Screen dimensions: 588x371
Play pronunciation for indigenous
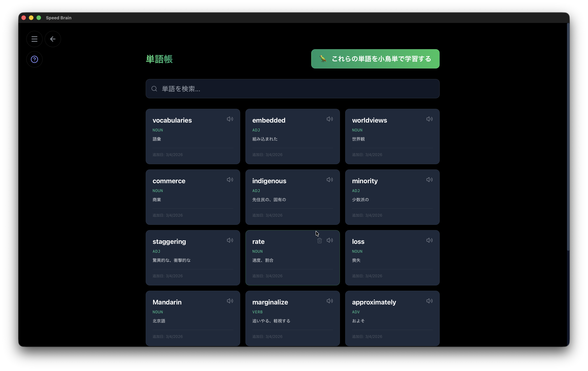click(330, 180)
